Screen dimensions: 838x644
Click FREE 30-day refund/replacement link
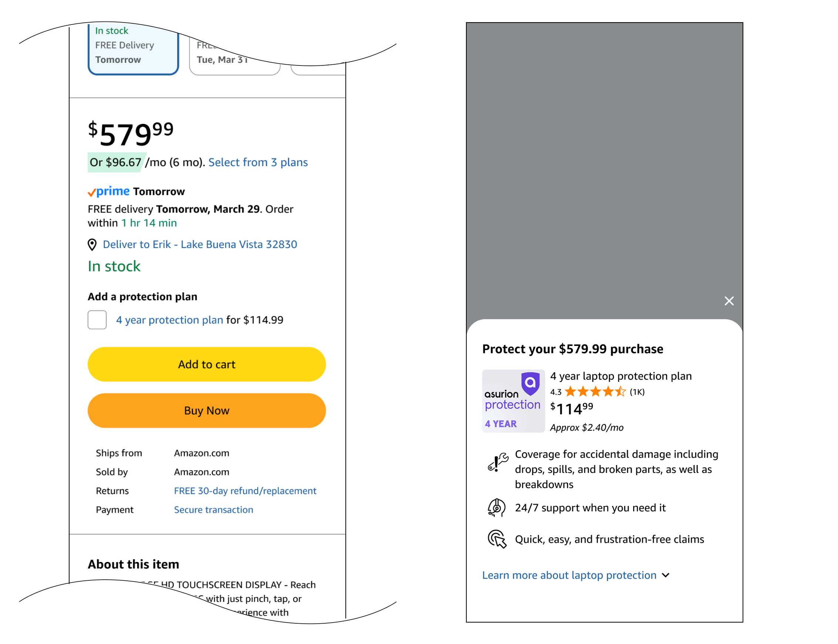tap(245, 491)
